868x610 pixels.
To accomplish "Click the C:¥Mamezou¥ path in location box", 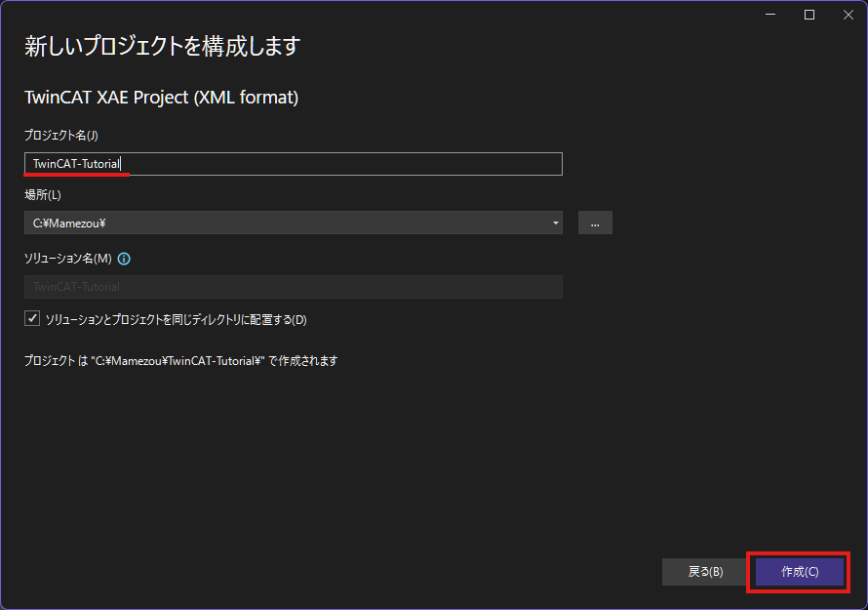I will [x=69, y=223].
